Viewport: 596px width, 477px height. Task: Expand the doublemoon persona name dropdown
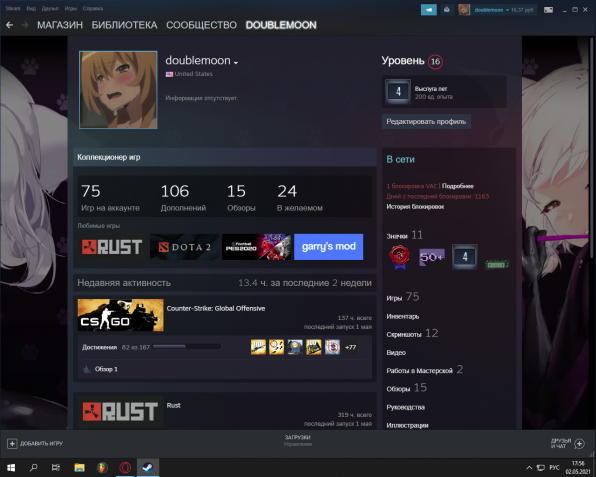click(236, 62)
